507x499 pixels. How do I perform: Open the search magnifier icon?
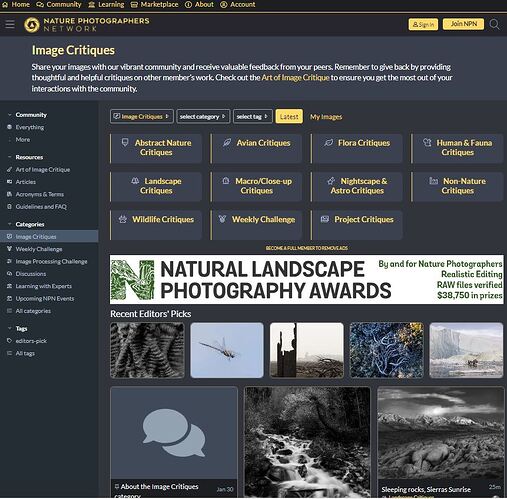click(494, 24)
